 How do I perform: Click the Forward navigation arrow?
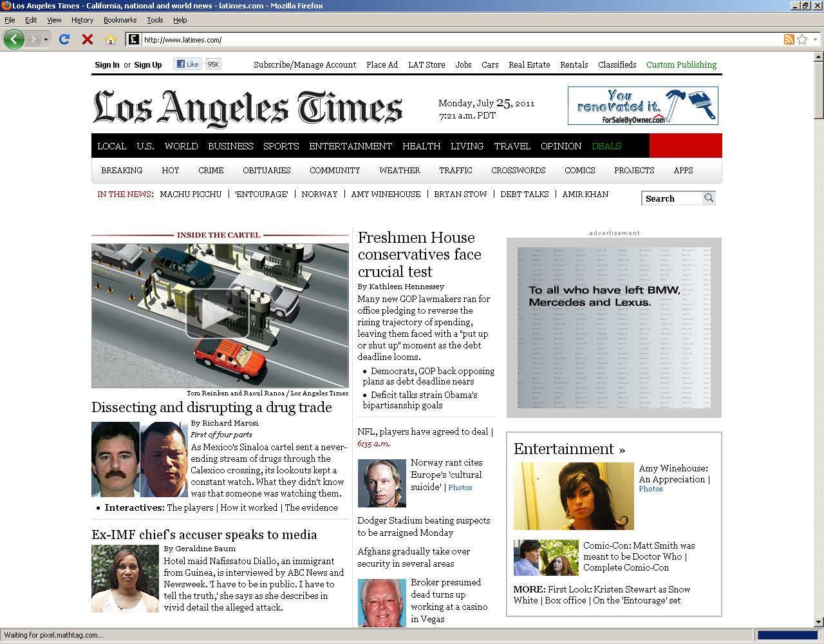click(x=33, y=39)
